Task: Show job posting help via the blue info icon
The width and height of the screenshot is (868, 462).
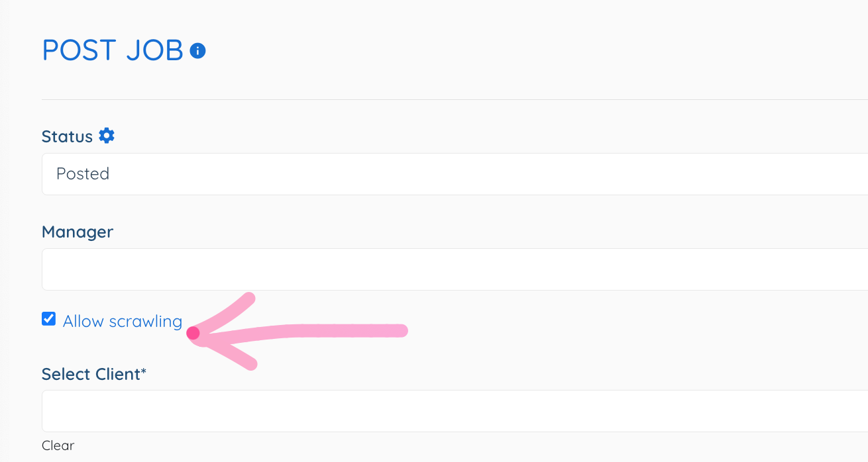Action: coord(197,51)
